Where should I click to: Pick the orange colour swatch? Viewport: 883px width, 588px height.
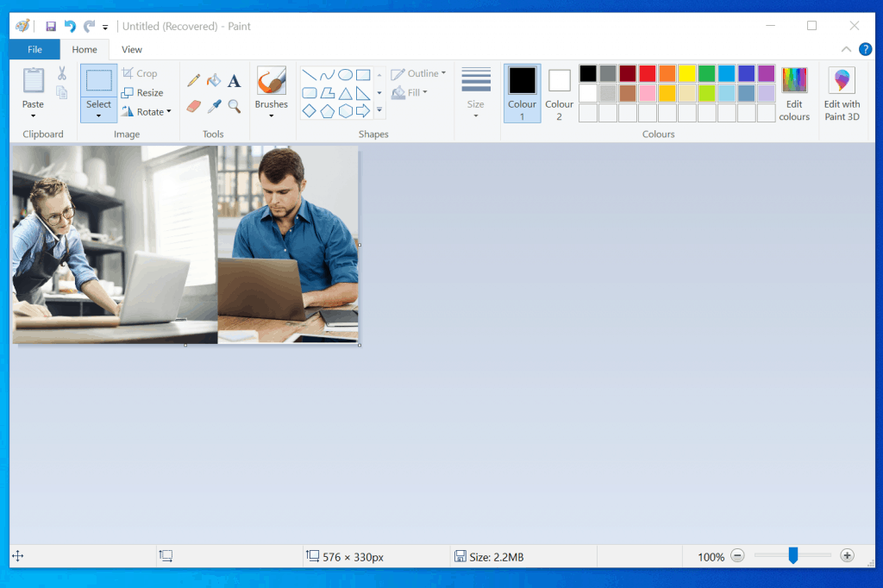point(667,74)
